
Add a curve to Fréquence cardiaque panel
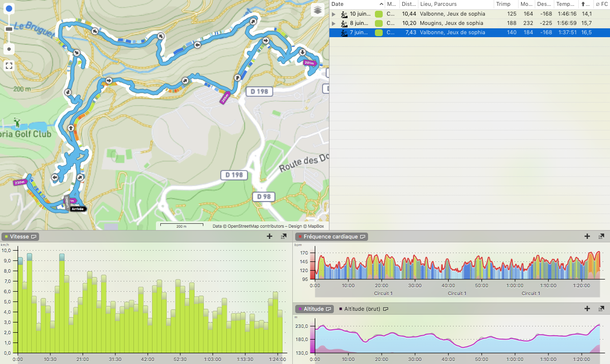click(587, 236)
